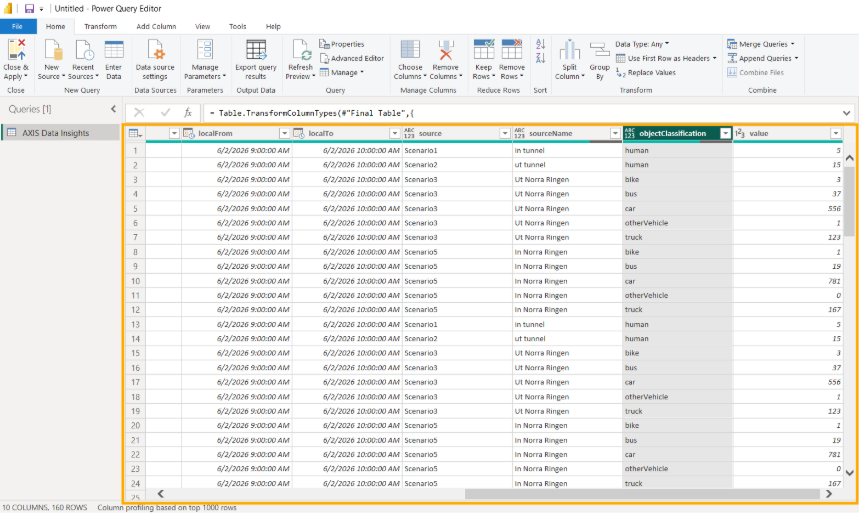
Task: Change data type icon of localFrom column
Action: pos(189,133)
